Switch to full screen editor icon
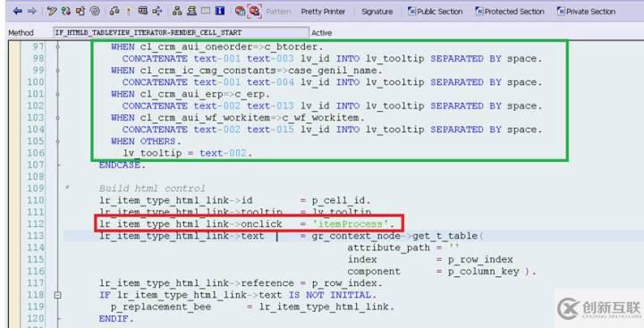Image resolution: width=644 pixels, height=328 pixels. [x=206, y=11]
